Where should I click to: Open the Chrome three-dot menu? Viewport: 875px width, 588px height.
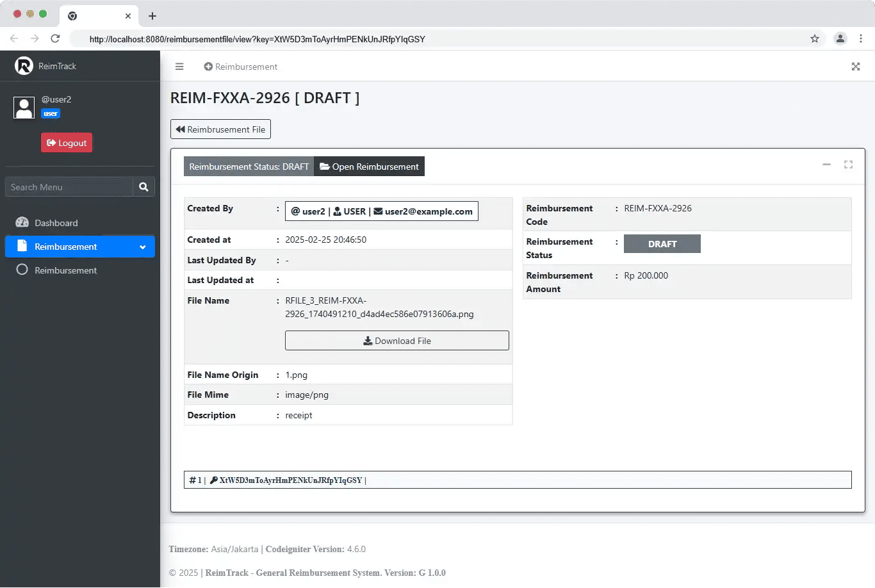click(862, 38)
